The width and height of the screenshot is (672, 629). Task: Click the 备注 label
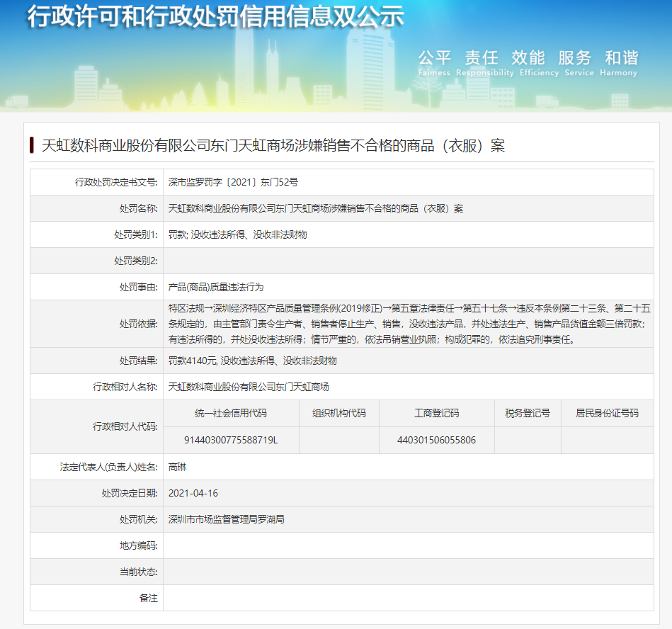148,598
